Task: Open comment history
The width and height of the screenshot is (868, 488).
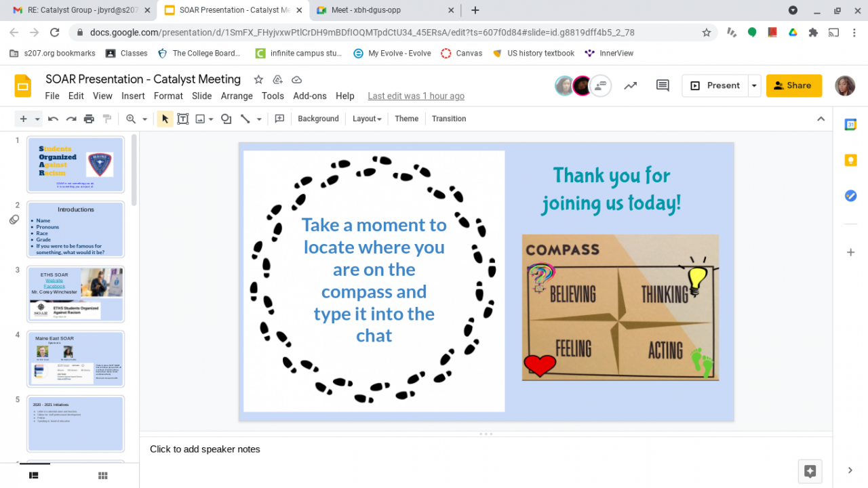Action: click(663, 85)
